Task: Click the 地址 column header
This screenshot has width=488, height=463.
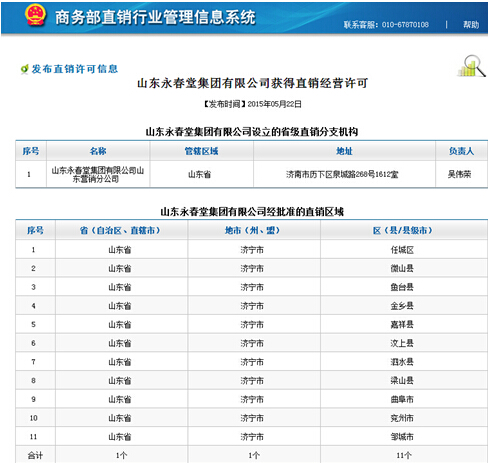Action: click(x=344, y=151)
